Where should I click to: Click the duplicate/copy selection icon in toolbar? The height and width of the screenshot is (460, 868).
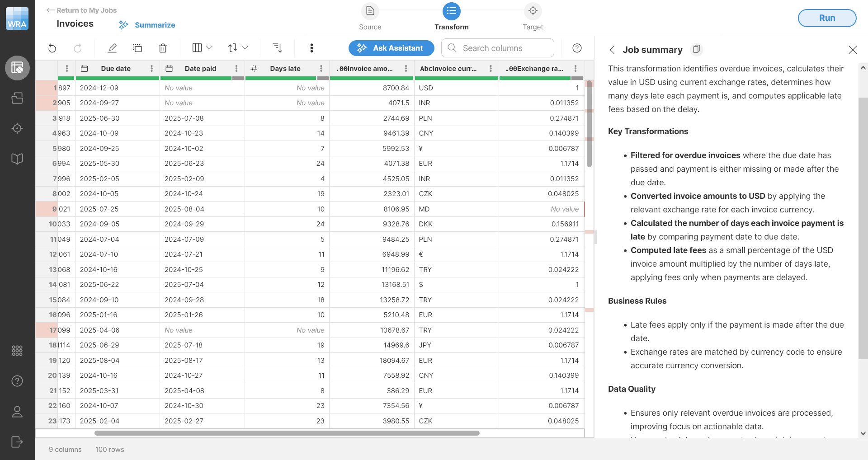[137, 48]
